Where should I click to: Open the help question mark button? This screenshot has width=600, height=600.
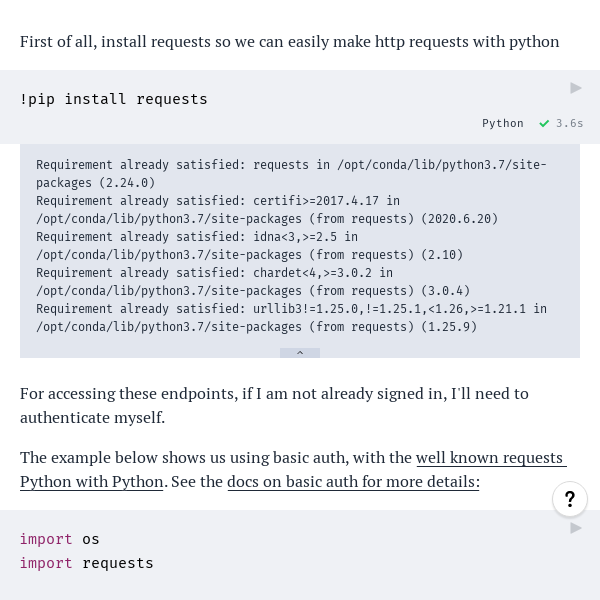pos(570,499)
